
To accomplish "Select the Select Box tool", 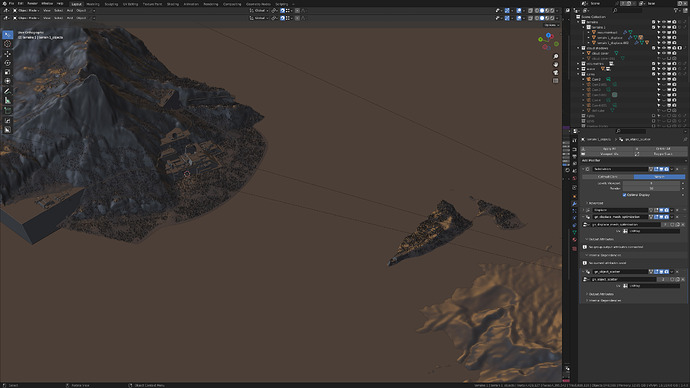I will [7, 35].
